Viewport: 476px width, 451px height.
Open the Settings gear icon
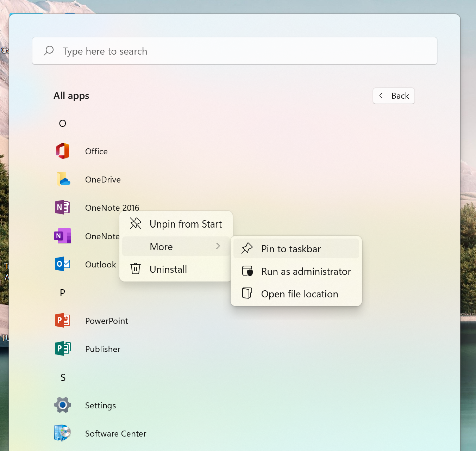point(63,405)
